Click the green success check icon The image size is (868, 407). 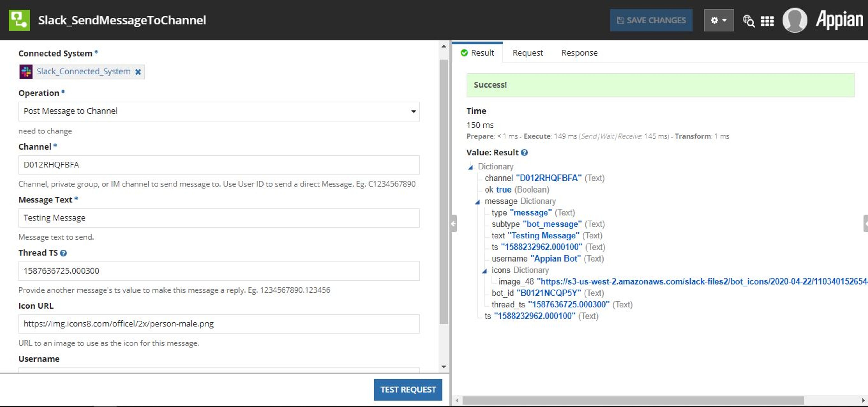click(x=464, y=53)
